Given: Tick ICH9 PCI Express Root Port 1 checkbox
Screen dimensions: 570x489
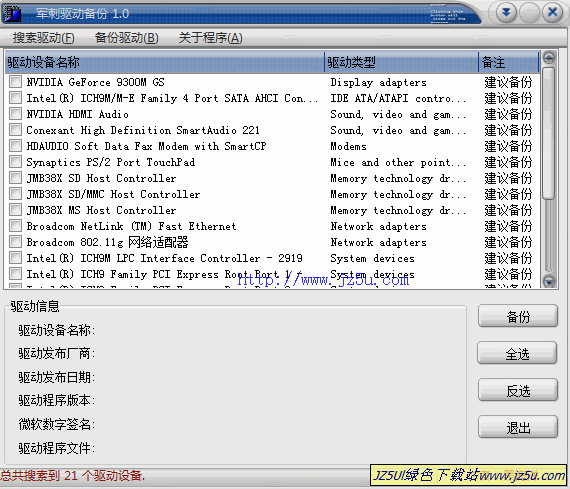Looking at the screenshot, I should [x=15, y=273].
